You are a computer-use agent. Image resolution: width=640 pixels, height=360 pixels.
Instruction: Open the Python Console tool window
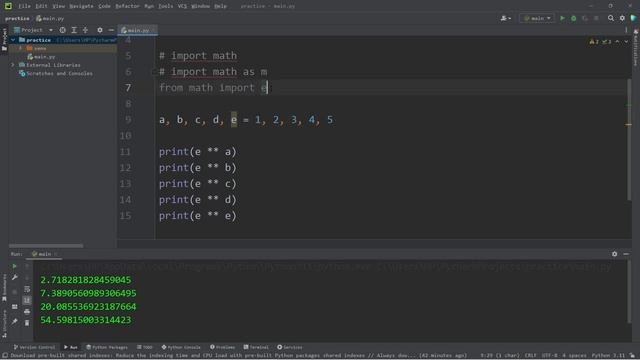point(181,347)
